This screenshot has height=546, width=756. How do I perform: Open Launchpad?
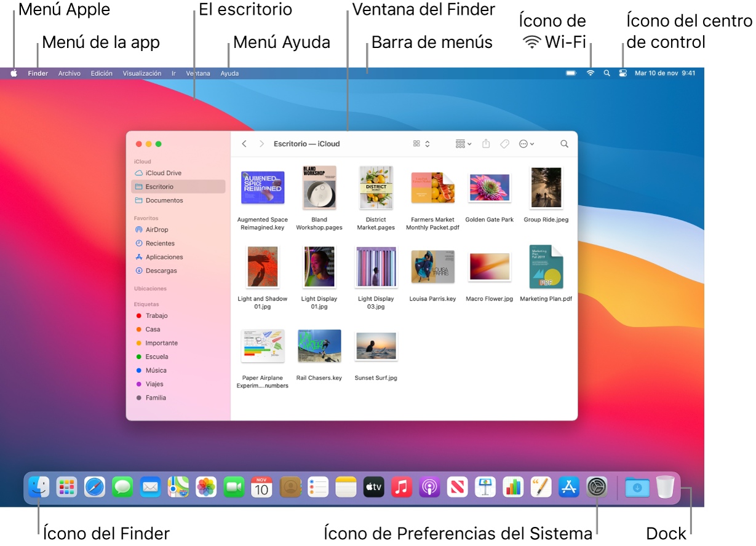pyautogui.click(x=66, y=487)
